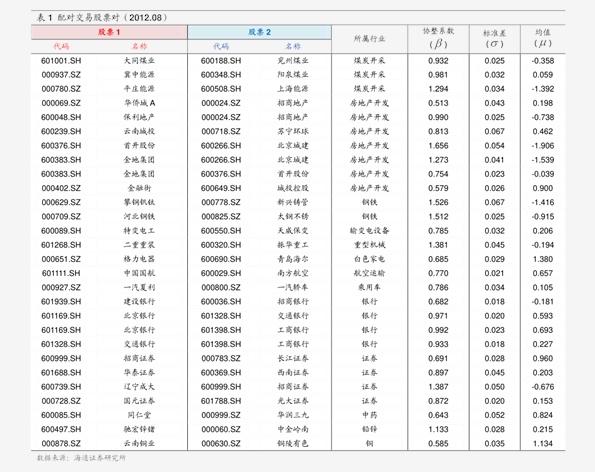Select stock code 000630.SZ
This screenshot has height=472, width=595.
(221, 444)
